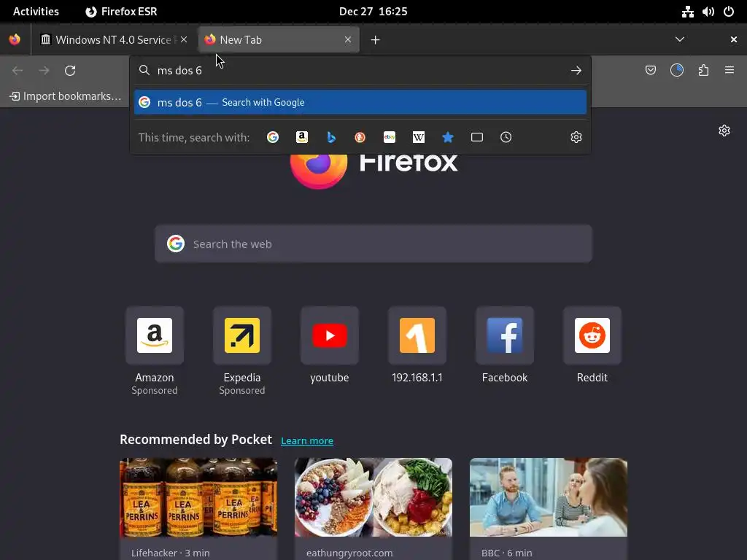The image size is (747, 560).
Task: Search open tabs using the tabs icon
Action: pos(477,137)
